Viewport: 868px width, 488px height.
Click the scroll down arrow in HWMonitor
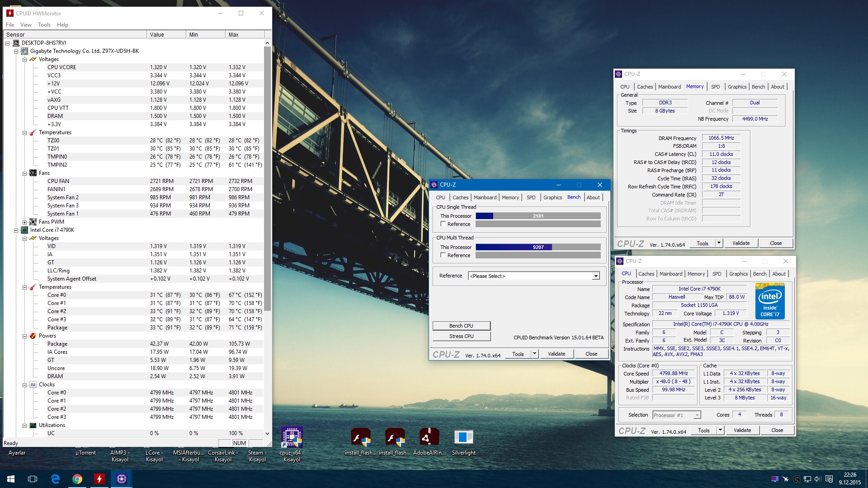coord(267,433)
